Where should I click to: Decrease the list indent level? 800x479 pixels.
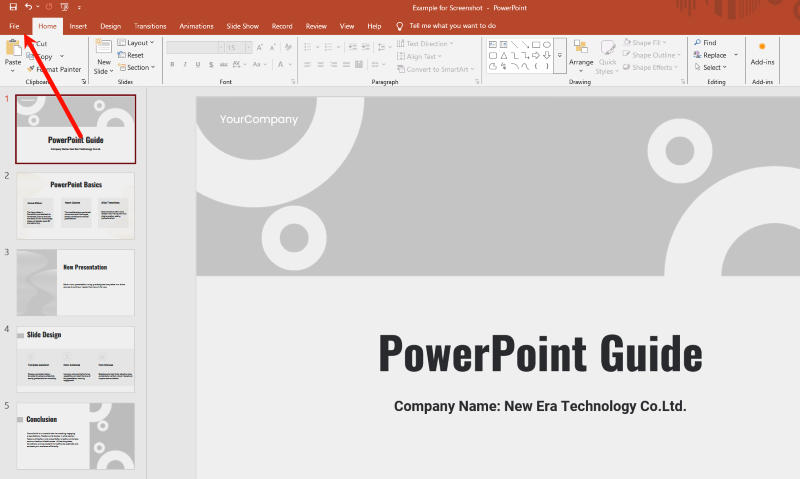(x=353, y=47)
